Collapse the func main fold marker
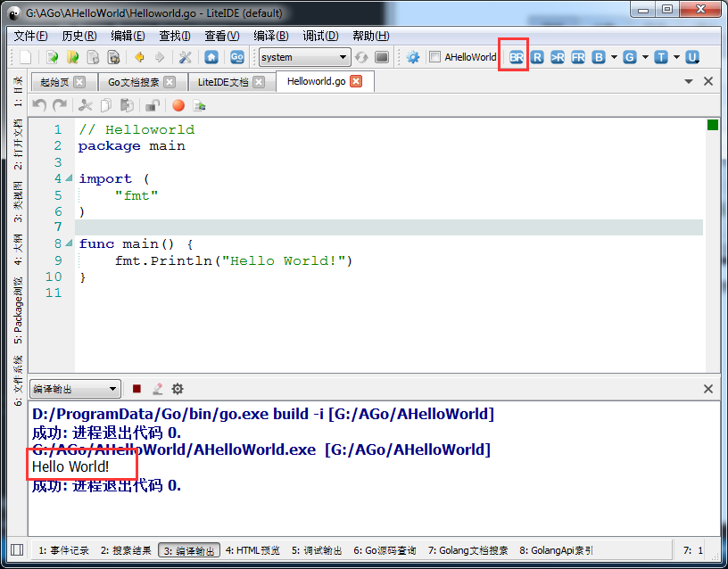The height and width of the screenshot is (569, 728). coord(70,243)
